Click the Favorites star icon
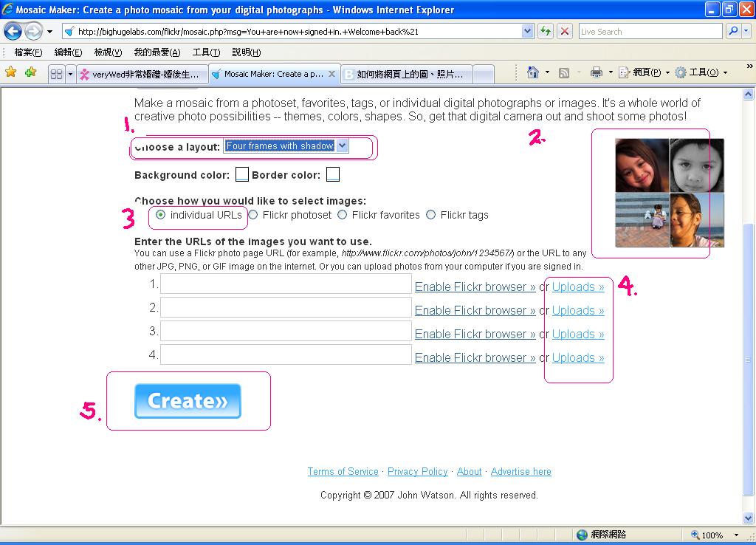The width and height of the screenshot is (756, 545). (x=10, y=72)
